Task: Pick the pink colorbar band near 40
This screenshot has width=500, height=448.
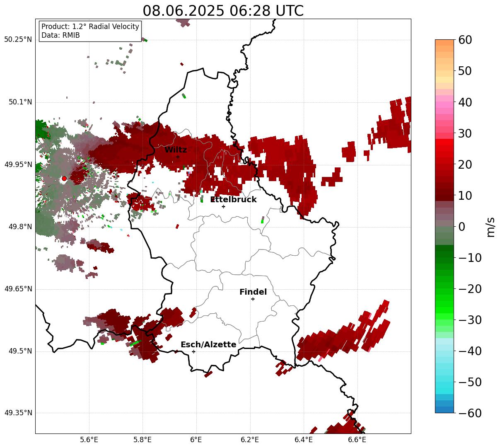Action: (x=444, y=105)
